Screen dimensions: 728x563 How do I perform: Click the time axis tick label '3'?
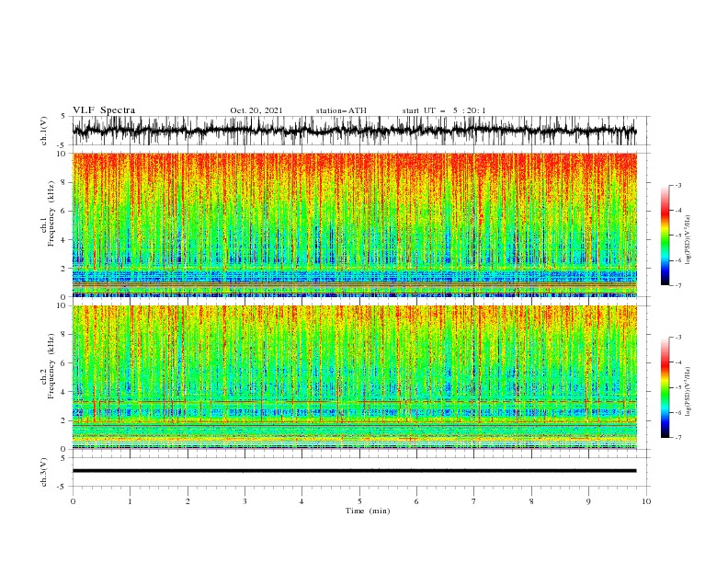point(245,501)
